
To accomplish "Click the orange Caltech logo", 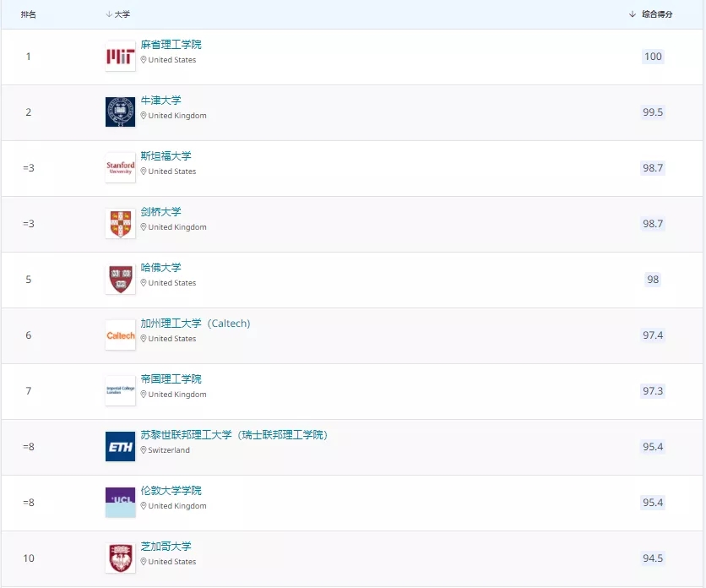I will point(120,335).
